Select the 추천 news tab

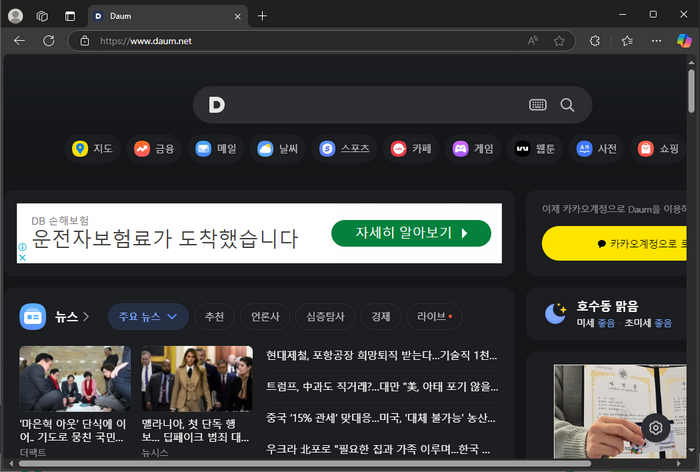[x=214, y=317]
